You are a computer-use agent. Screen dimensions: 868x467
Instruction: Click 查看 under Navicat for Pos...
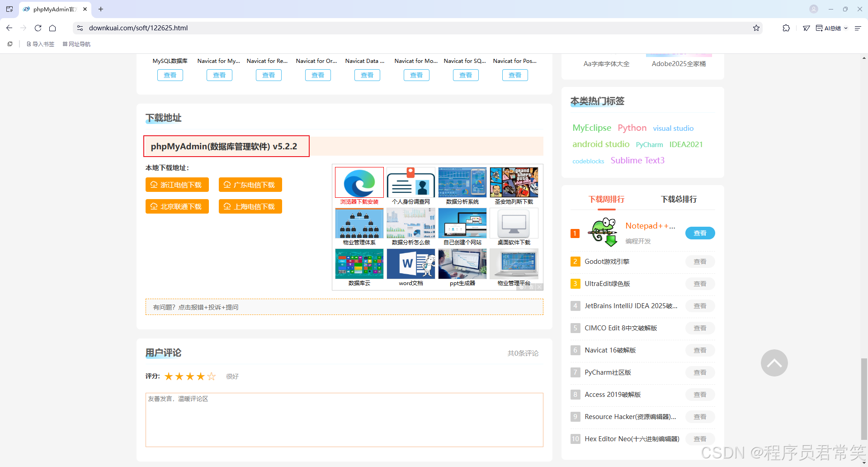[515, 75]
